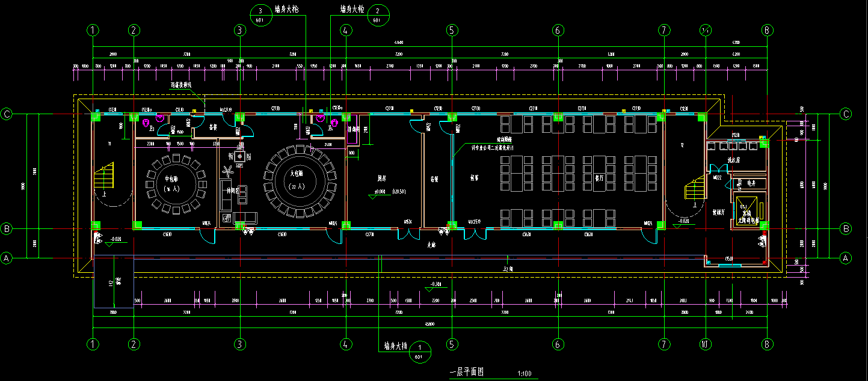Select the 一层平面图 drawing title text
Screen dimensions: 868x381
pyautogui.click(x=467, y=373)
